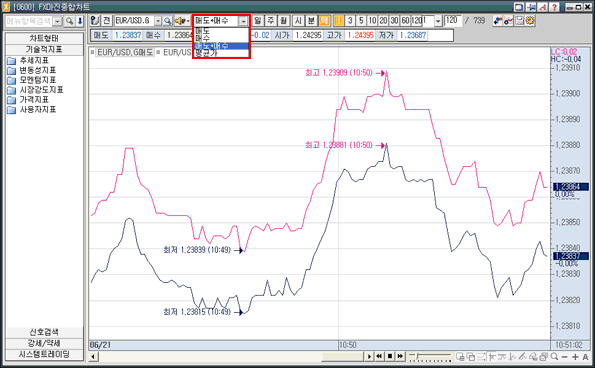Click the playback speed slider under chart
The image size is (595, 368).
430,356
